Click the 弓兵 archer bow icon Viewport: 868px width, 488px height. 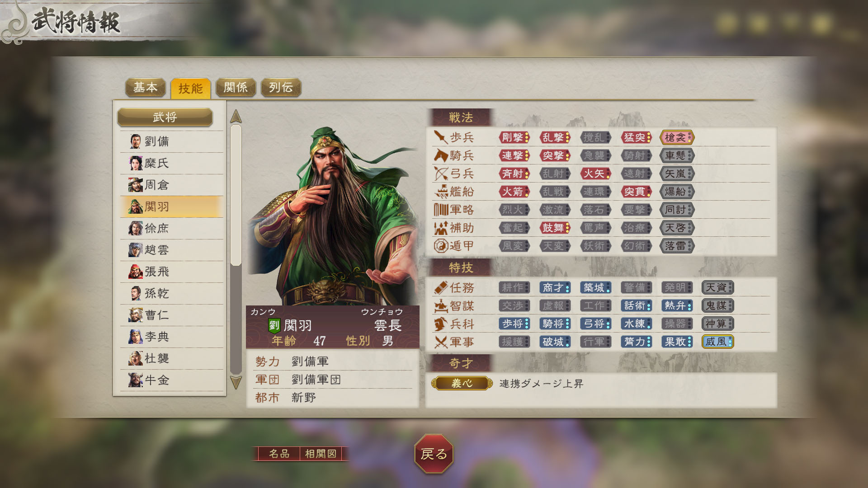441,173
